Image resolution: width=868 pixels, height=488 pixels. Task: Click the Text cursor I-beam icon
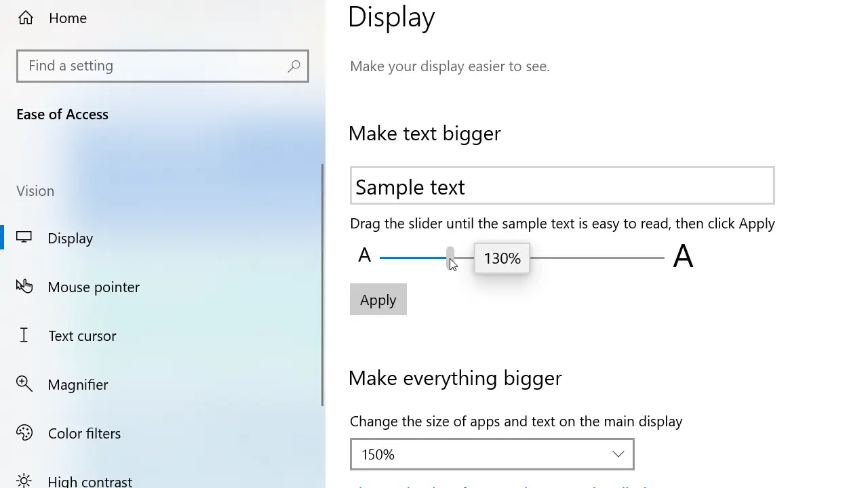pos(24,335)
